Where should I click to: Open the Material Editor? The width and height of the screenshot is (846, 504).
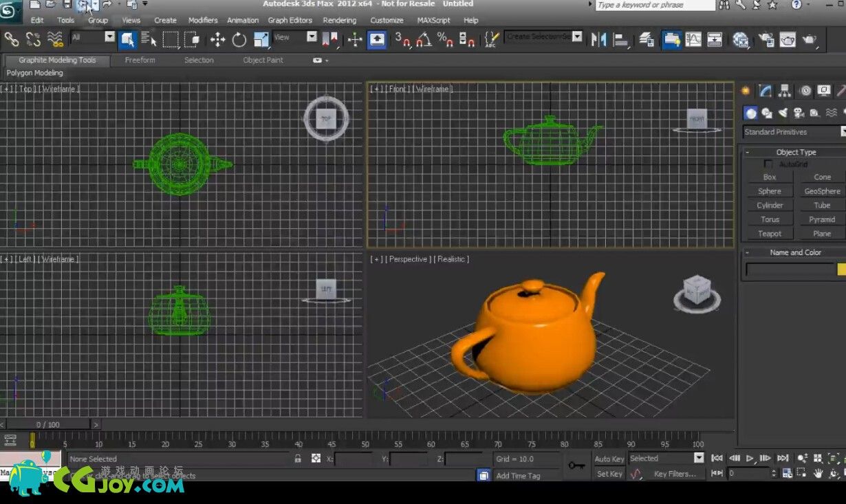[741, 39]
